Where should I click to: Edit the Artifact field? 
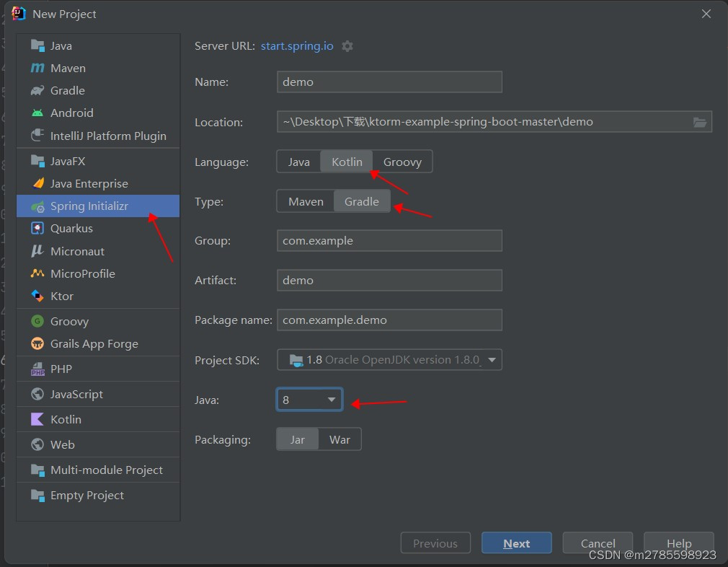389,280
